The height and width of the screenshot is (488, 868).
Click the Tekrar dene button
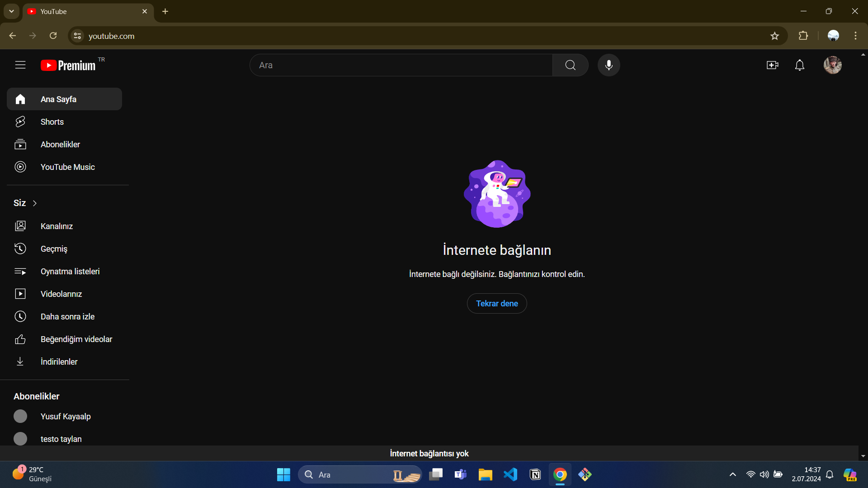pos(497,304)
